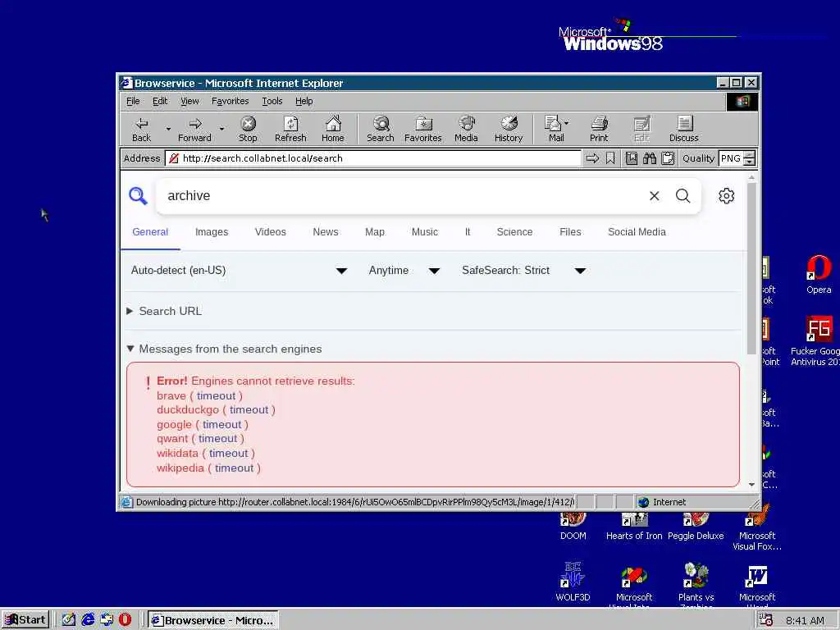Click the Windows Start button

pyautogui.click(x=25, y=620)
